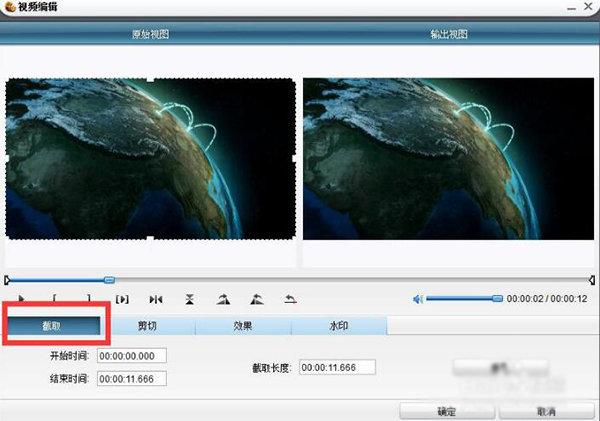Click the 取消 button
Screen dimensions: 600x421
click(x=546, y=411)
